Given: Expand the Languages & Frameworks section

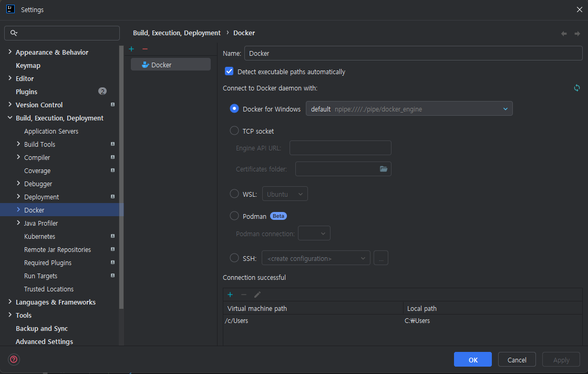Looking at the screenshot, I should point(10,301).
